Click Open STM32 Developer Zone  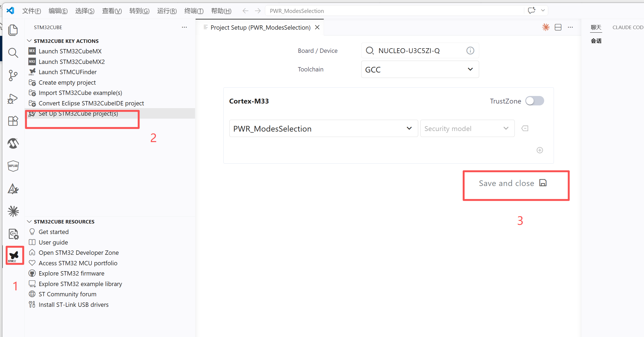click(79, 253)
